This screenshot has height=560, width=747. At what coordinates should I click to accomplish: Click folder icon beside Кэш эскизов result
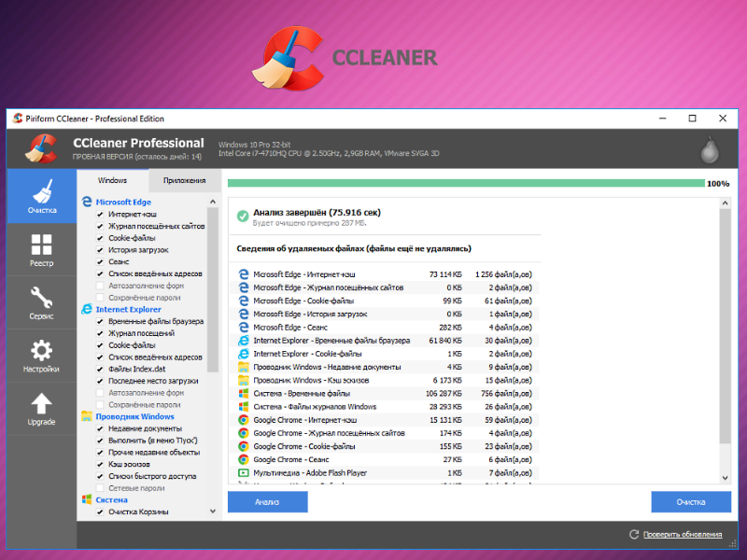pos(244,381)
